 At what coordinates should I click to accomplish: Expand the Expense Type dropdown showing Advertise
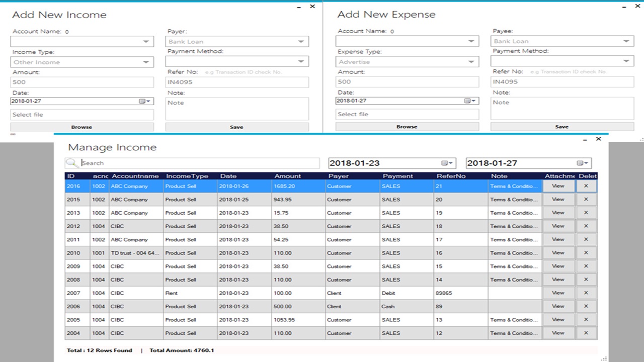click(x=470, y=61)
